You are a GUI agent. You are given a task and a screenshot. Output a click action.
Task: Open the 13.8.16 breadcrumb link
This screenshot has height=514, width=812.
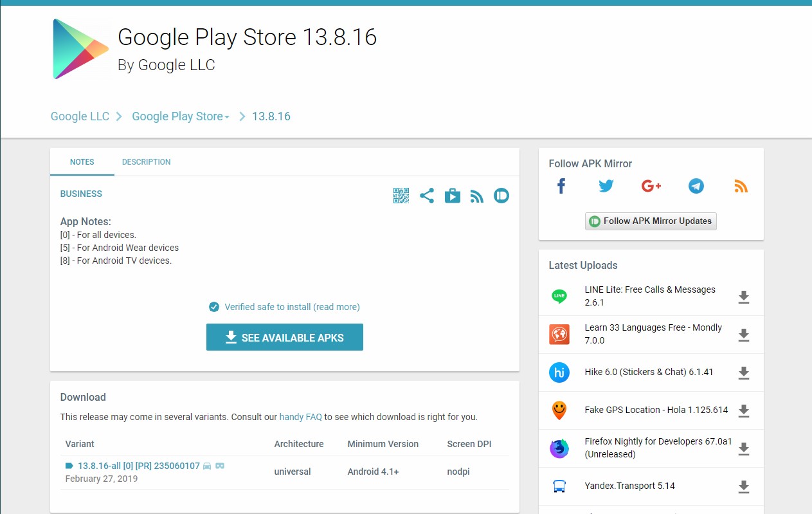271,116
